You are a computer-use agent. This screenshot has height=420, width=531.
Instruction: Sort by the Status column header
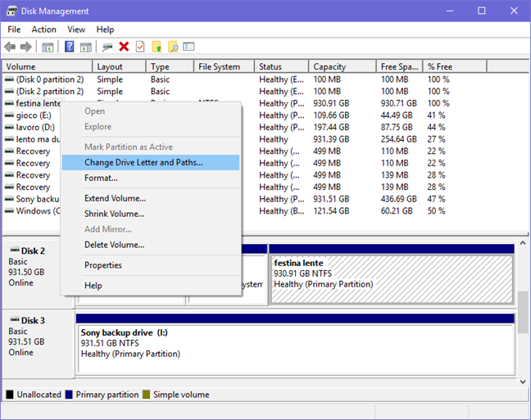282,66
